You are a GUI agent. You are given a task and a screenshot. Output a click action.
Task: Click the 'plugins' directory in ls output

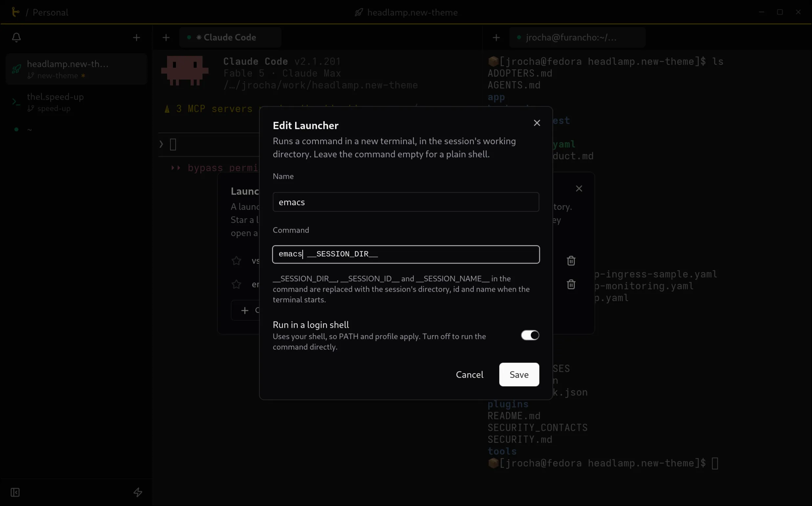(x=508, y=404)
